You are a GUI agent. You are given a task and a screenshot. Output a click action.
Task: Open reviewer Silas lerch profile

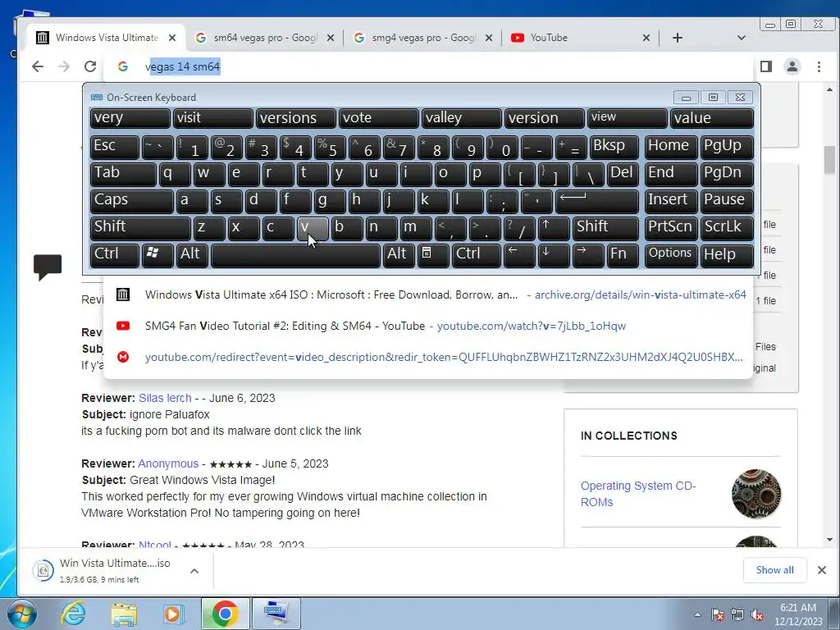[165, 398]
